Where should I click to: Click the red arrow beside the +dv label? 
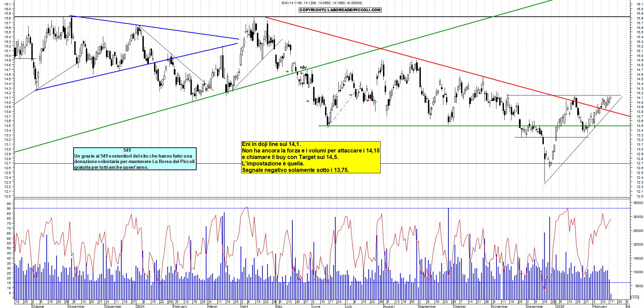tap(302, 73)
